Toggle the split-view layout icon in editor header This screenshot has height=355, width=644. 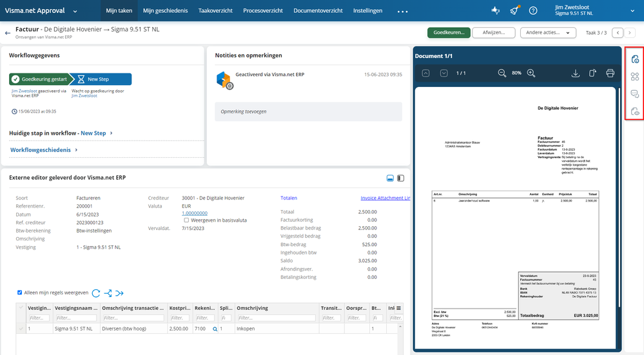point(400,178)
